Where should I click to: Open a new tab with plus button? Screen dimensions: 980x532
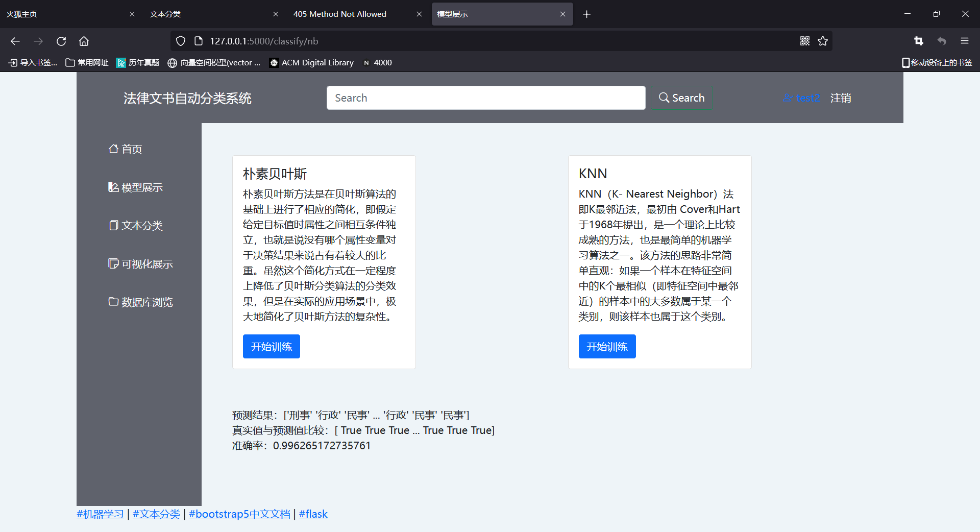pos(586,14)
